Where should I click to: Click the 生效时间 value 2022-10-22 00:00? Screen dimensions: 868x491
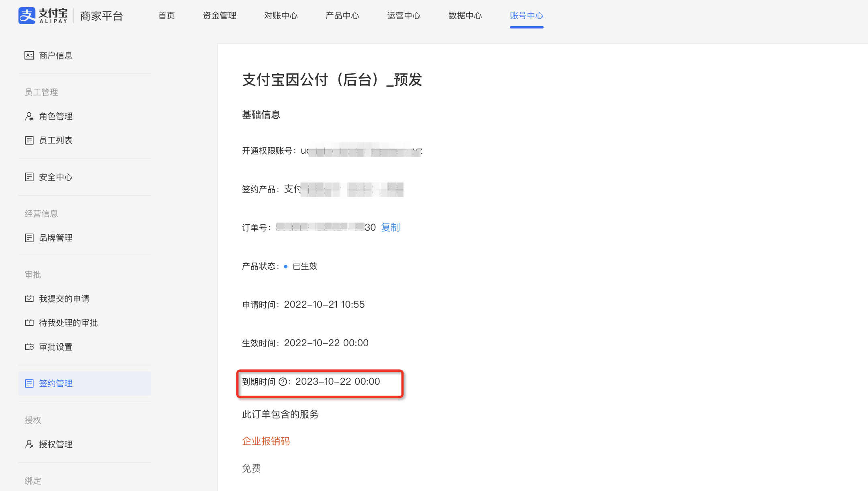tap(326, 343)
